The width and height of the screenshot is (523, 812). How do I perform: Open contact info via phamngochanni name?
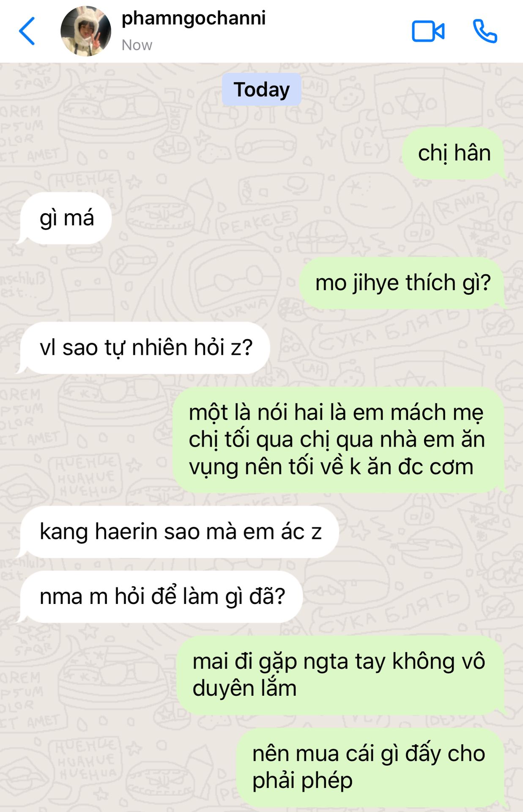tap(194, 18)
